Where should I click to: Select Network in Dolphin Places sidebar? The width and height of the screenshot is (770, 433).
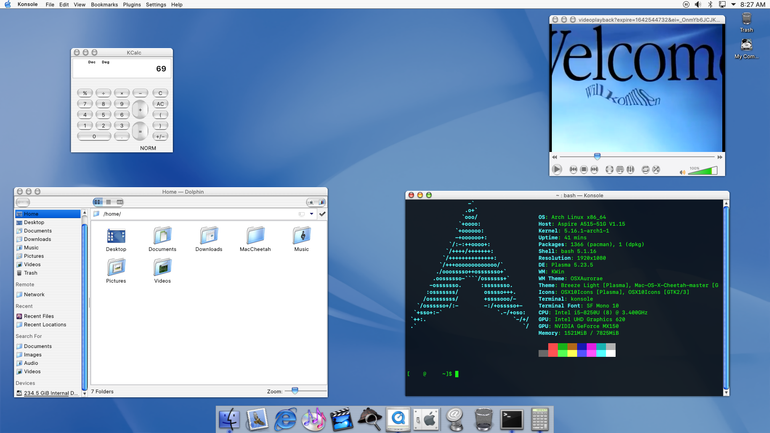[34, 295]
